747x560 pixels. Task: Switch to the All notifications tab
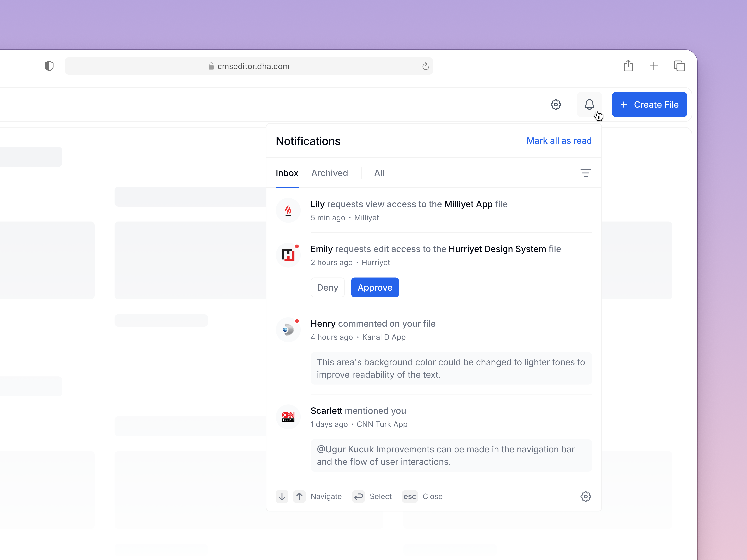[379, 173]
